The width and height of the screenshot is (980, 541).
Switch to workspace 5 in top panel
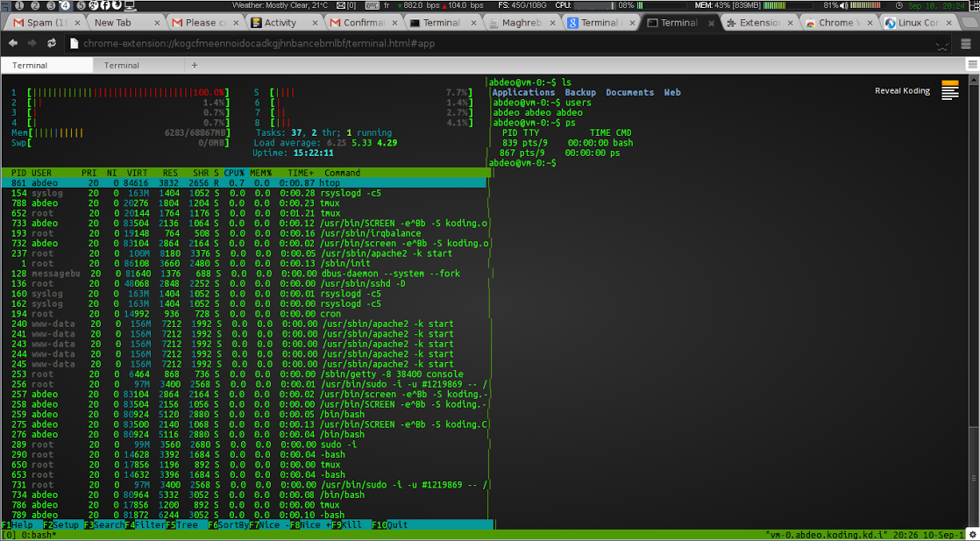point(82,5)
